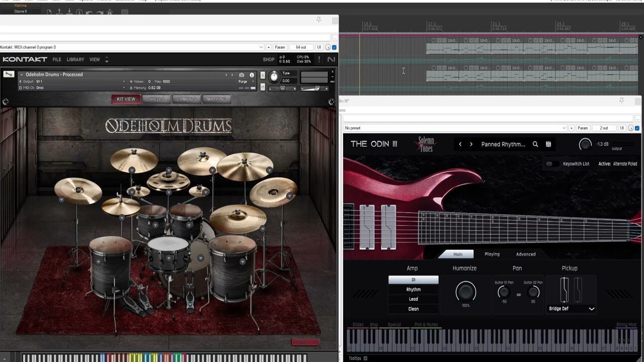
Task: Select the Rhythm amp option
Action: pyautogui.click(x=414, y=290)
